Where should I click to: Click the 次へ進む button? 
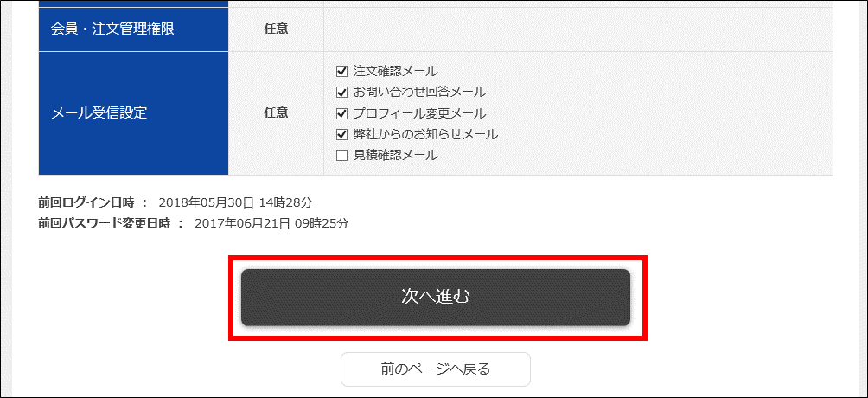(x=435, y=297)
